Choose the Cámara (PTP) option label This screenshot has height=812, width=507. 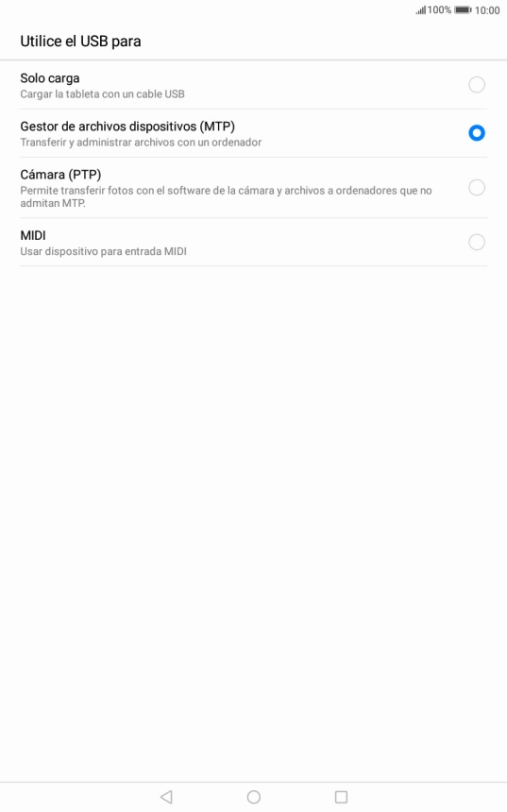60,175
